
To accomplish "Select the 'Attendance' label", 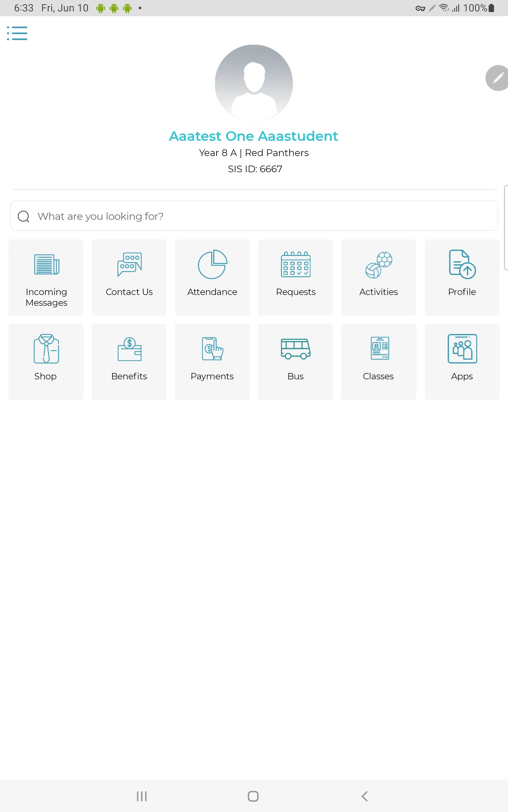I will click(212, 292).
